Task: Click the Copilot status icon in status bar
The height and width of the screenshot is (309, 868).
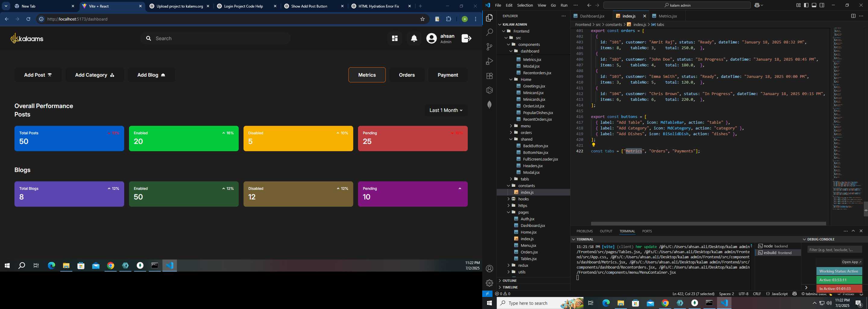Action: click(794, 294)
